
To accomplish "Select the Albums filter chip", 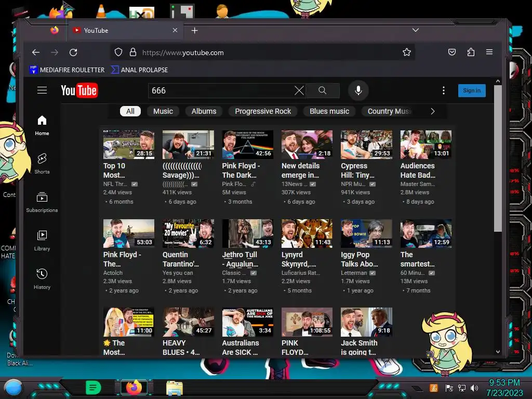I will [x=204, y=111].
